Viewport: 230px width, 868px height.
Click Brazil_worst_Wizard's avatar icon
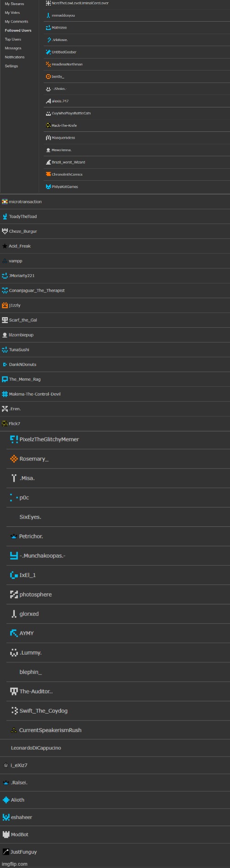pos(48,162)
